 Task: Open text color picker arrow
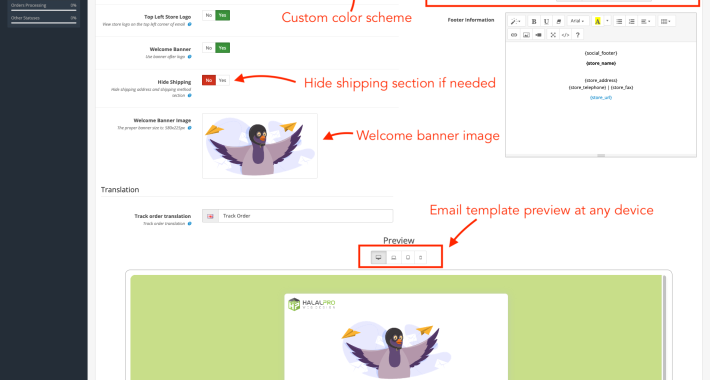tap(607, 21)
